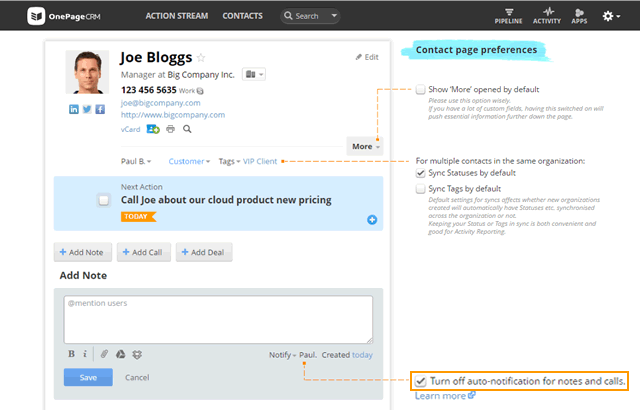Toggle bold formatting in note

(71, 354)
